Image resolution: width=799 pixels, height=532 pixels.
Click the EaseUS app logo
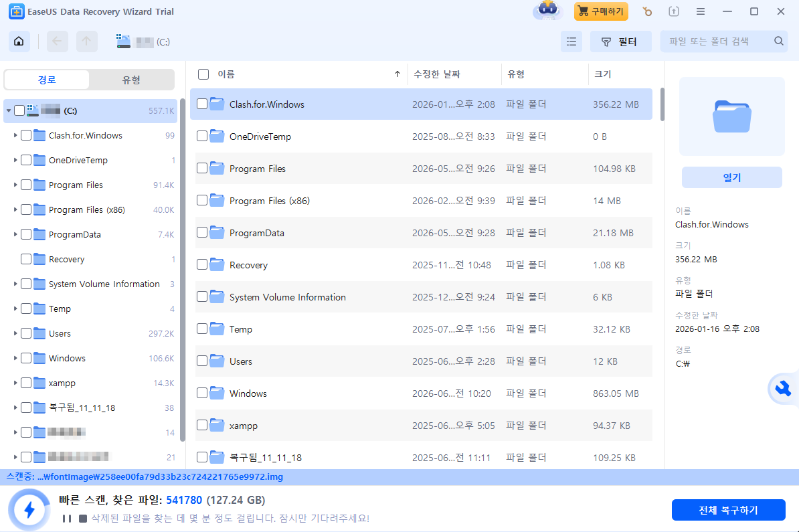point(16,11)
